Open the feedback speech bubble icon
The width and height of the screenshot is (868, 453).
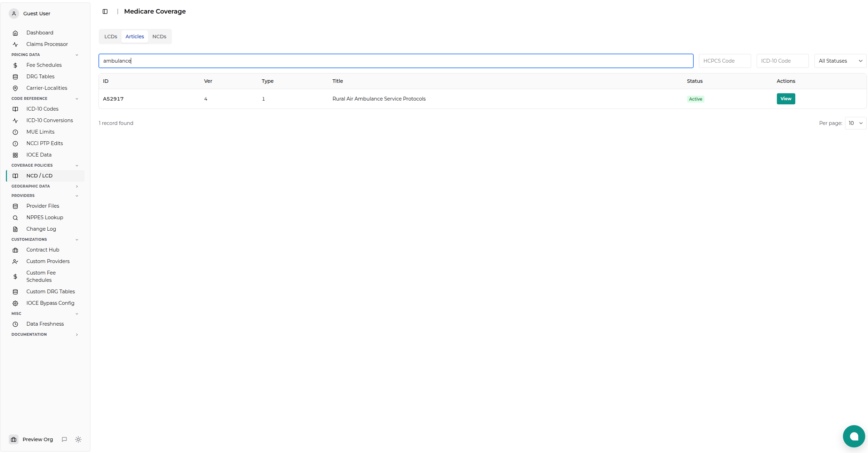pos(64,439)
